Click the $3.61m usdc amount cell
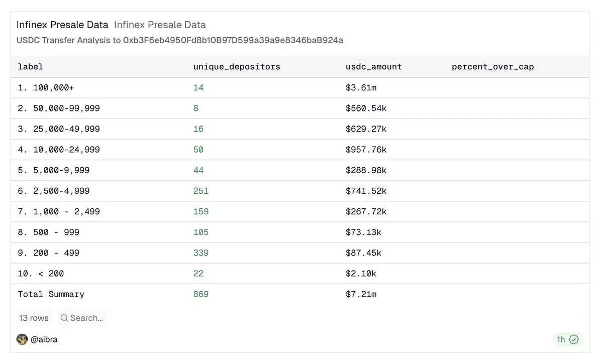603x364 pixels. click(361, 88)
